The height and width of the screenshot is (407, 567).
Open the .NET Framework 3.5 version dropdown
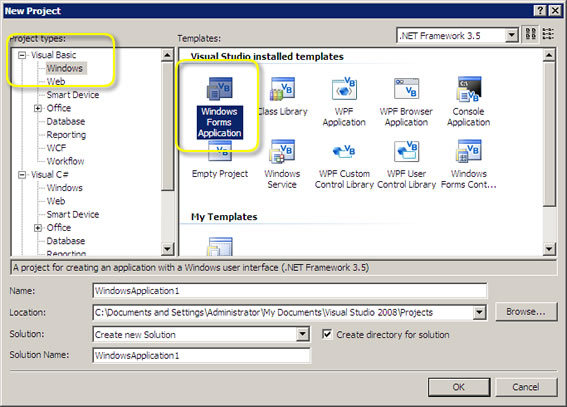(511, 35)
